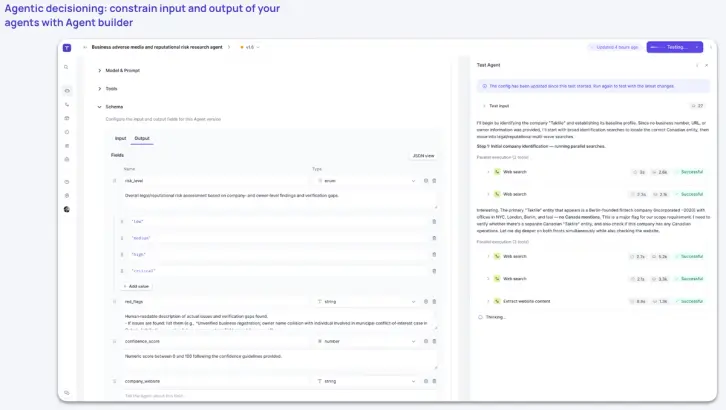The height and width of the screenshot is (410, 726).
Task: Click the company_website name input field
Action: point(215,381)
